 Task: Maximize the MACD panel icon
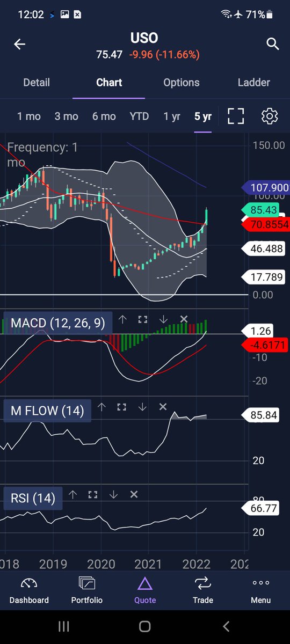143,319
